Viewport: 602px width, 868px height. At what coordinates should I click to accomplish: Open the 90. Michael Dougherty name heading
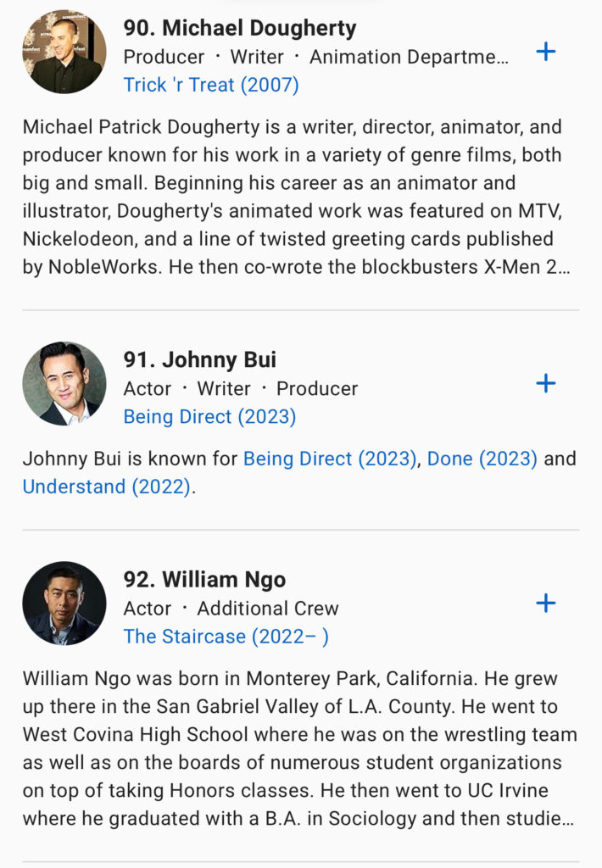click(x=240, y=28)
